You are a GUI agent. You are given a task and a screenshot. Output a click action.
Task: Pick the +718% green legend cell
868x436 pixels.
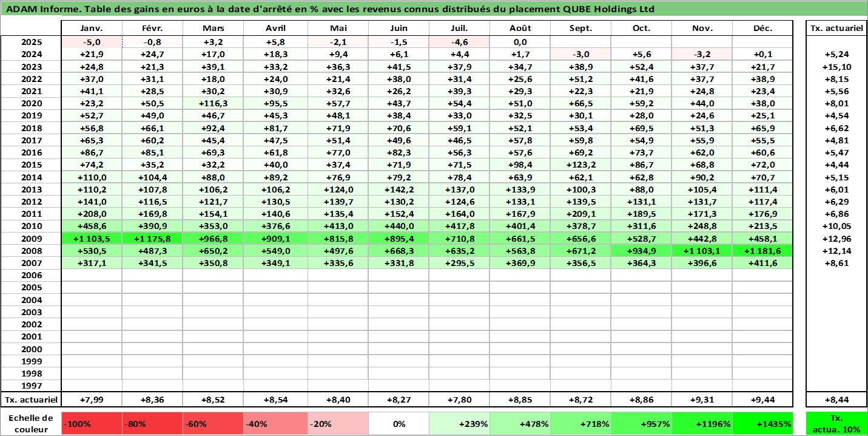580,423
